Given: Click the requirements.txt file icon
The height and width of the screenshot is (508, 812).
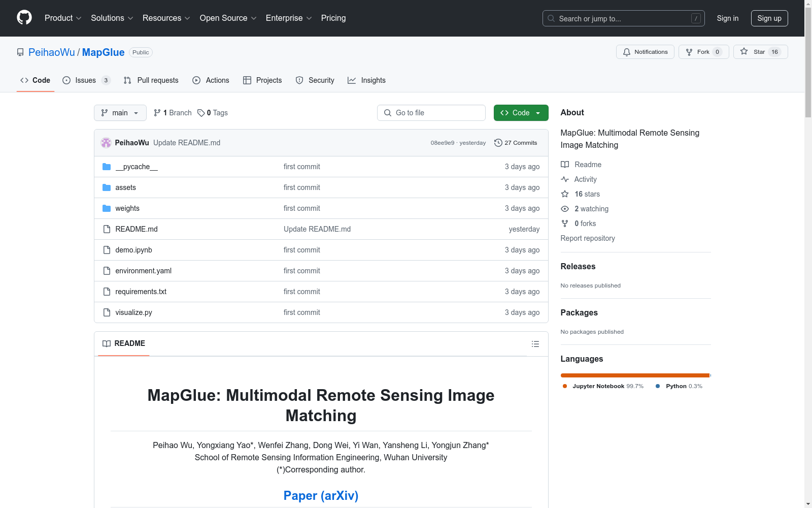Looking at the screenshot, I should coord(107,292).
